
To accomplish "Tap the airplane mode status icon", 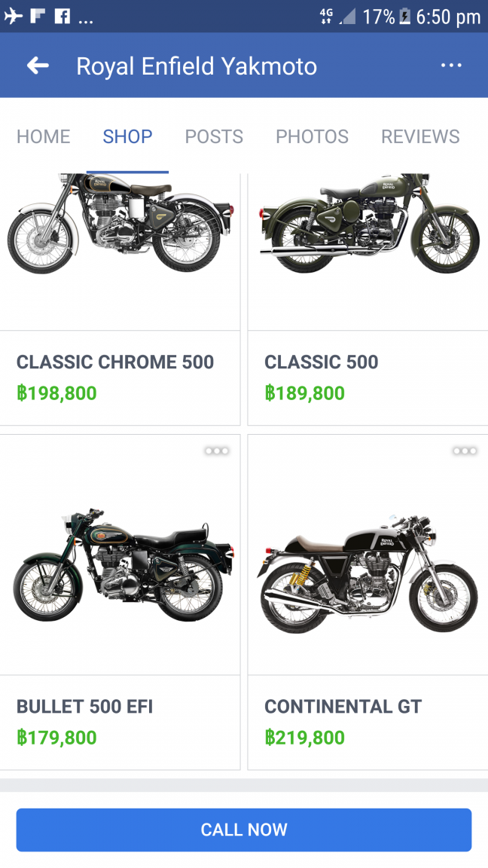I will pos(13,17).
